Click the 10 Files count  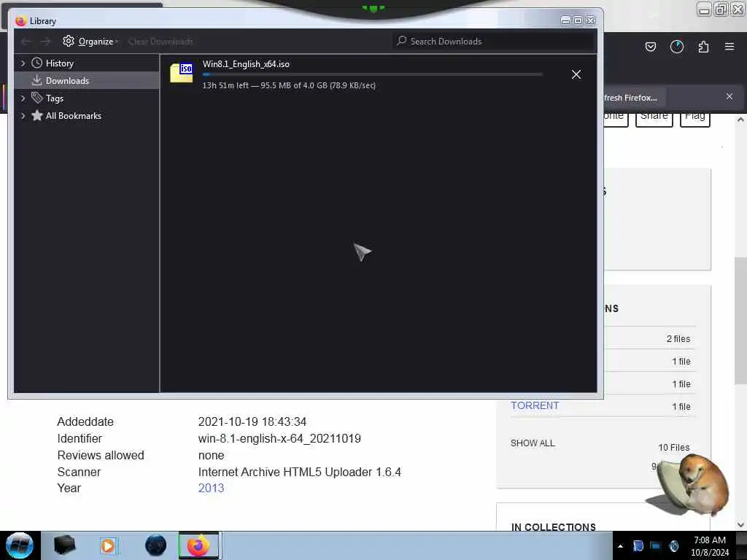[x=673, y=448]
